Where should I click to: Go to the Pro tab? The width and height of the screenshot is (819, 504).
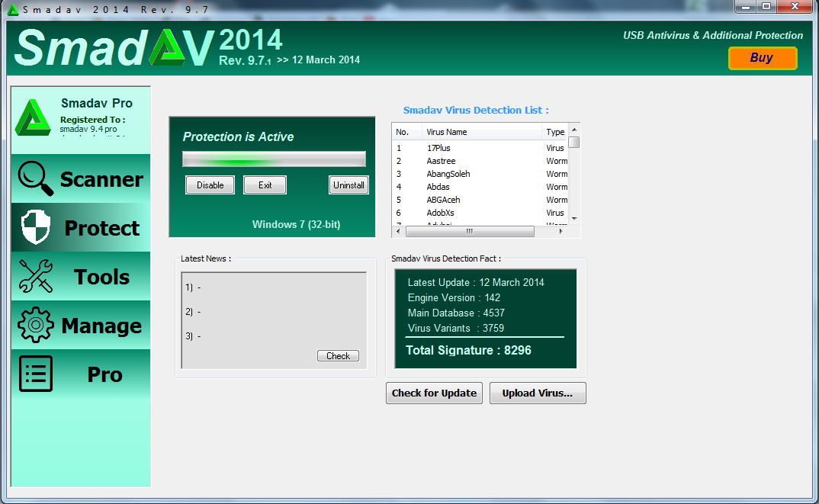coord(81,374)
